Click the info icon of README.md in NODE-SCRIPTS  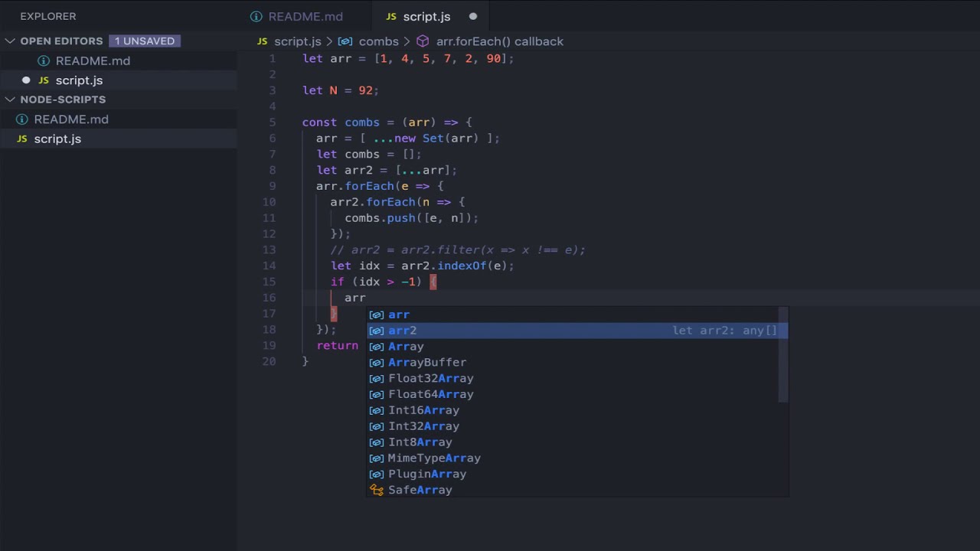tap(21, 119)
